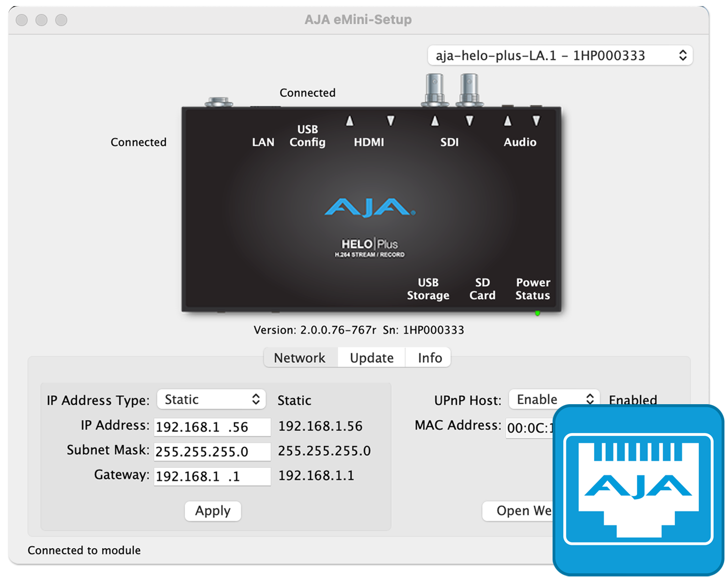Click the Gateway input field
Viewport: 728px width, 580px height.
click(212, 476)
